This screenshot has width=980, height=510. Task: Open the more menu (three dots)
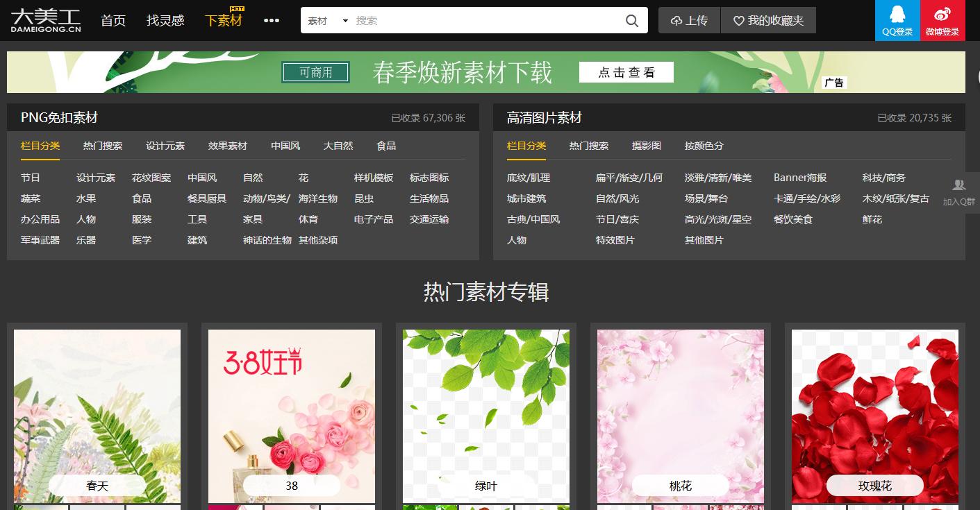coord(271,20)
